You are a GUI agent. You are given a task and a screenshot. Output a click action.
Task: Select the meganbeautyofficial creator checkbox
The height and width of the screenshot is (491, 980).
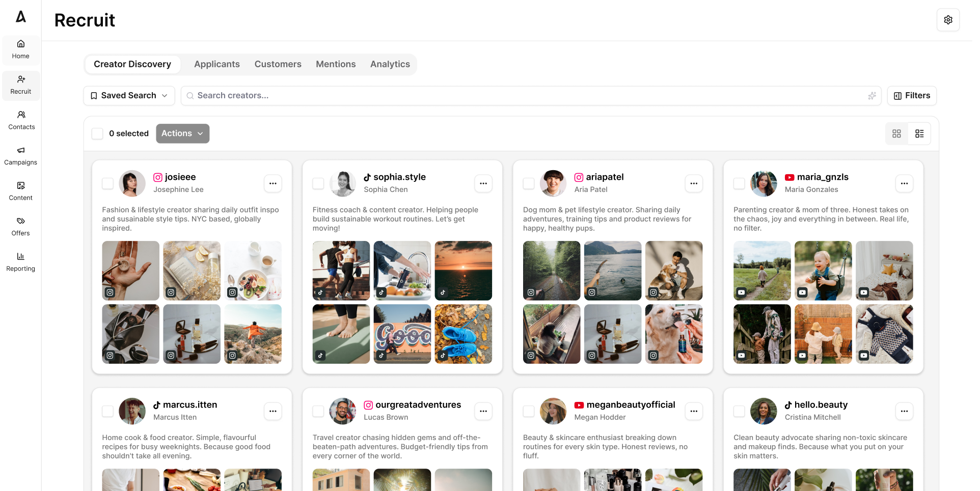coord(529,411)
